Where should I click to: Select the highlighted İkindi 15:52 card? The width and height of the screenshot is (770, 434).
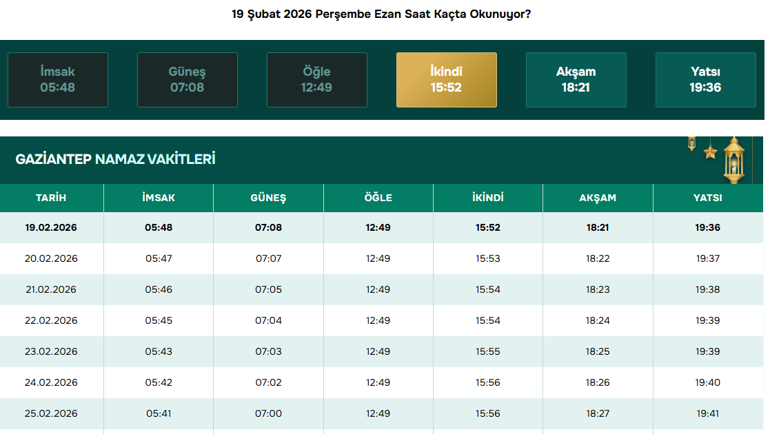tap(446, 80)
